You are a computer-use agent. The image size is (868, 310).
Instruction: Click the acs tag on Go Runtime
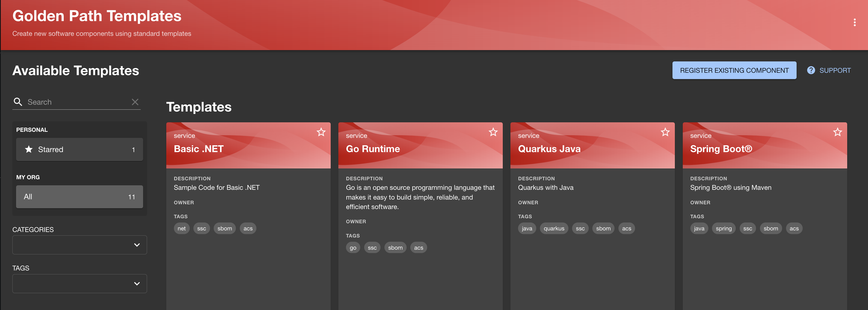point(418,248)
